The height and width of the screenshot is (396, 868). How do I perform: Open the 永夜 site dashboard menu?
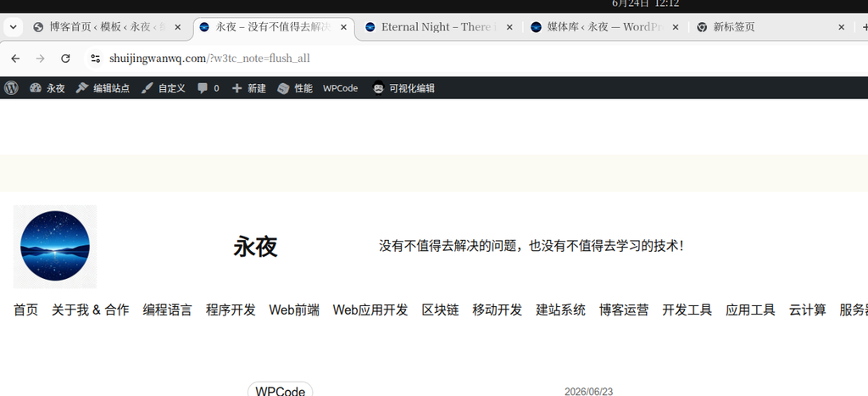47,88
